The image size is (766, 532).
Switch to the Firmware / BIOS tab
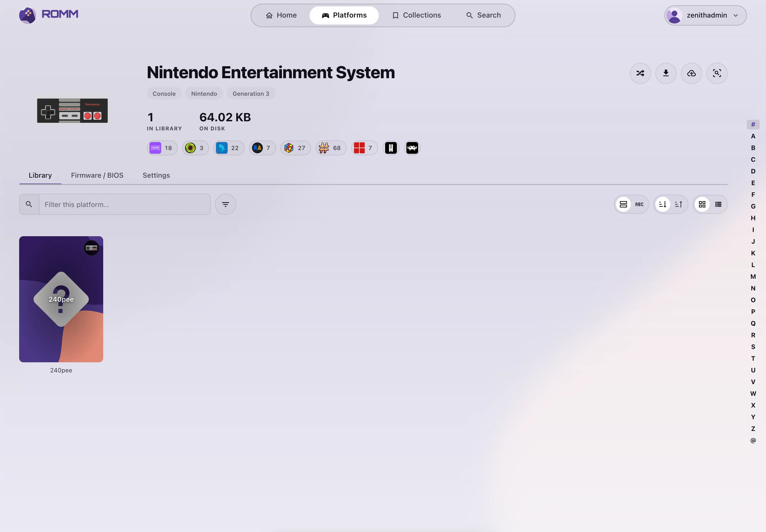coord(97,175)
